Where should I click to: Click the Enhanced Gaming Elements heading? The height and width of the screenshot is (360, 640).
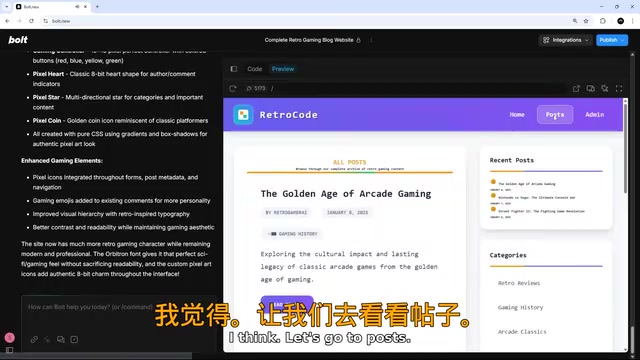point(62,161)
